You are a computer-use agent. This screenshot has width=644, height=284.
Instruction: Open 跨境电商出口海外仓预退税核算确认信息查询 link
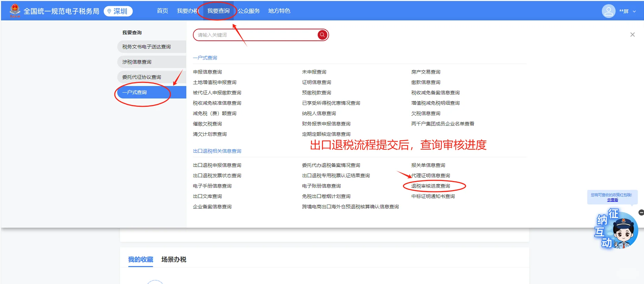351,207
